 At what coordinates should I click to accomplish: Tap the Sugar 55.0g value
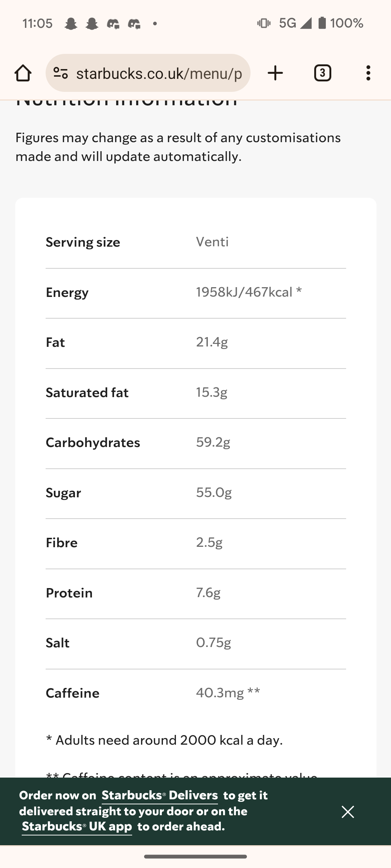pos(214,492)
